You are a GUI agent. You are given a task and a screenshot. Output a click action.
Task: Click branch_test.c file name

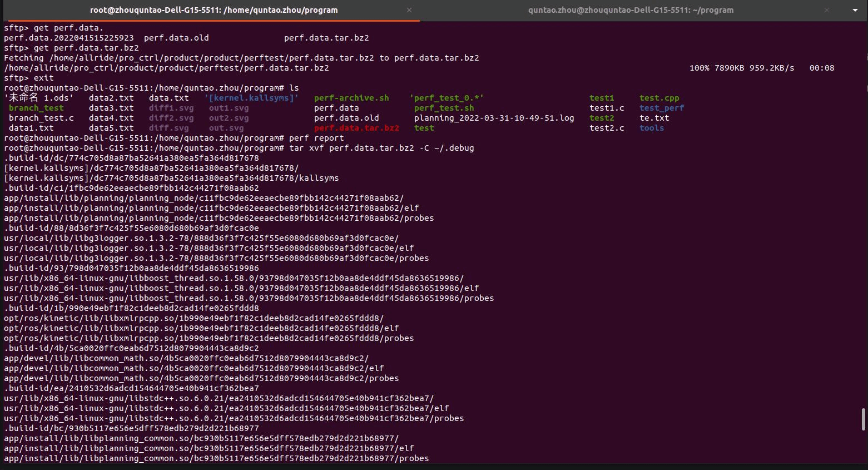pyautogui.click(x=41, y=118)
